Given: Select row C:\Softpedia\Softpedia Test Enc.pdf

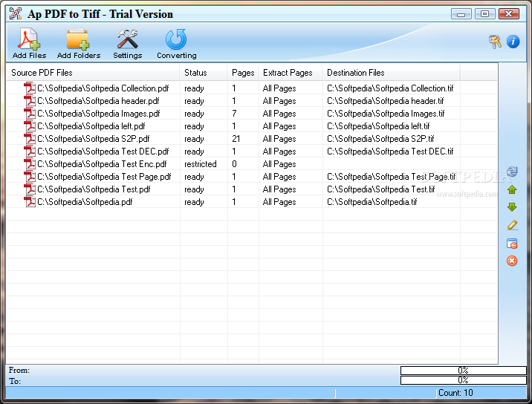Looking at the screenshot, I should [x=252, y=164].
